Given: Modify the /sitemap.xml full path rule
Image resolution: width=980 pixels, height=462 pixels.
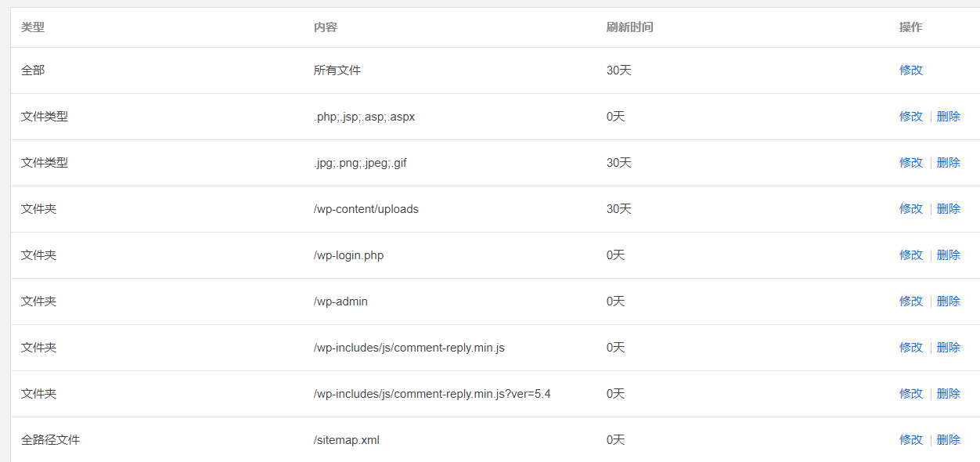Looking at the screenshot, I should pos(911,440).
